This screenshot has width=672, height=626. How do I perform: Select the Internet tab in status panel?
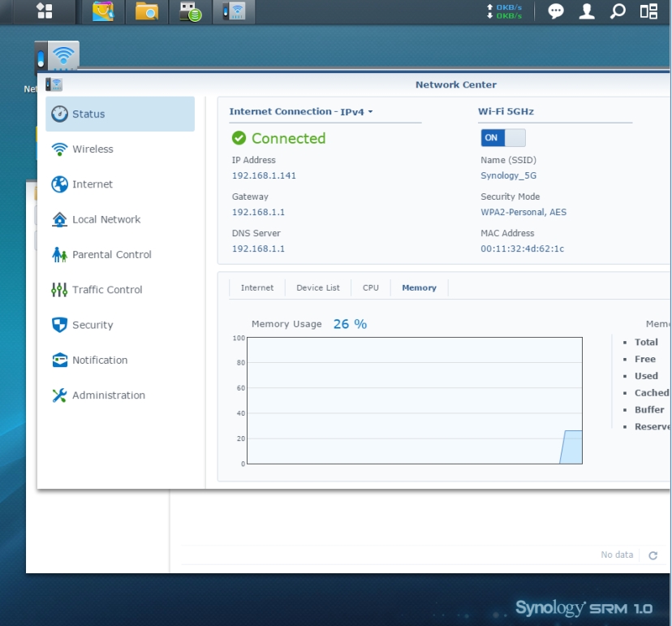click(257, 287)
